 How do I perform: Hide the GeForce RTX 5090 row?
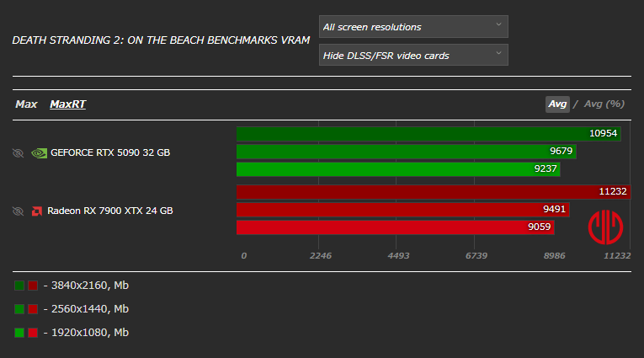pyautogui.click(x=18, y=153)
